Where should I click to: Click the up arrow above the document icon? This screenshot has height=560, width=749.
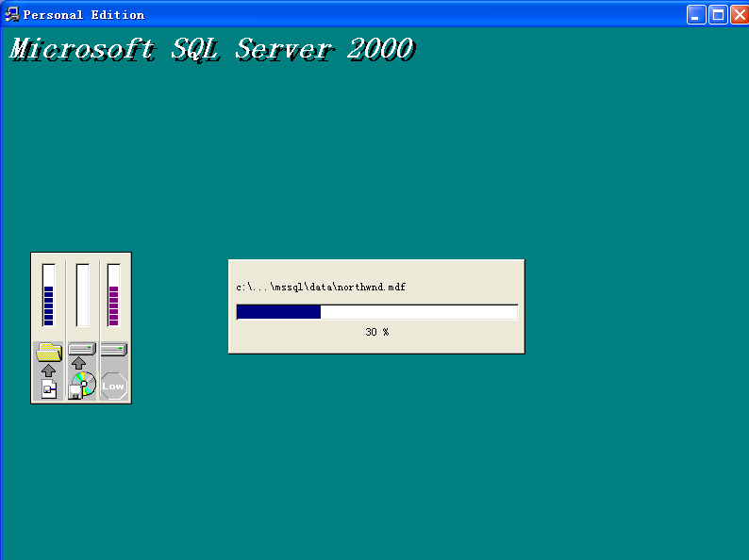pyautogui.click(x=48, y=371)
